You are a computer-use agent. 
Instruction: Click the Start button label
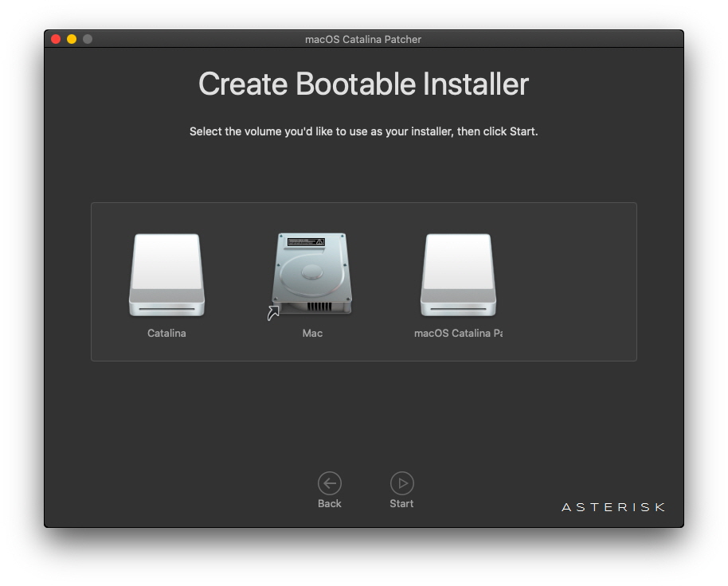pyautogui.click(x=401, y=504)
